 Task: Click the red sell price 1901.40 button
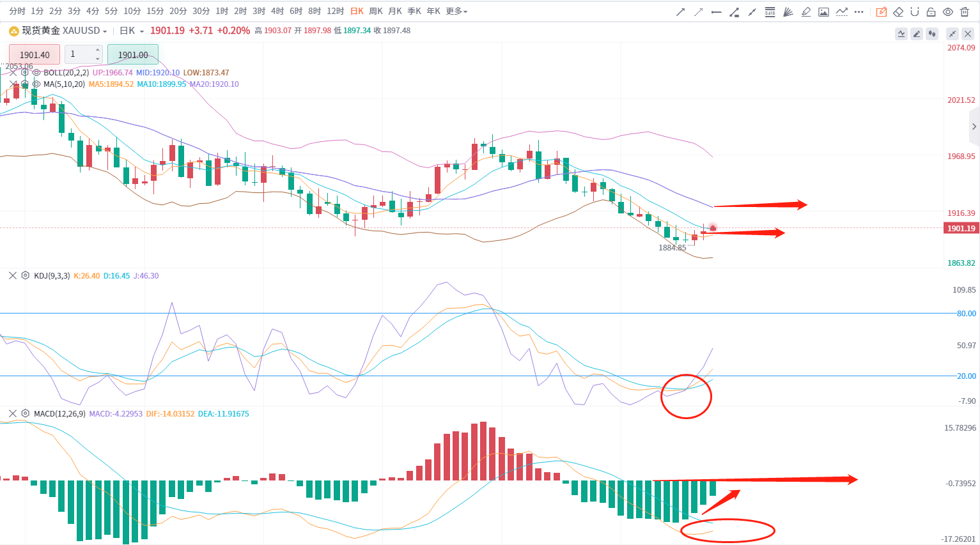pyautogui.click(x=35, y=55)
